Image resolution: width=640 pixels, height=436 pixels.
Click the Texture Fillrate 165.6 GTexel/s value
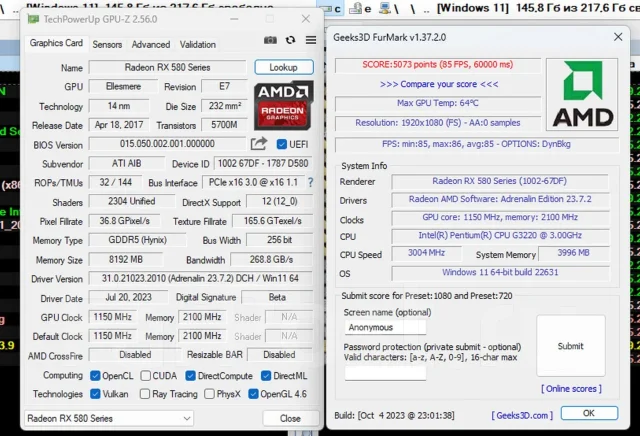click(x=273, y=221)
